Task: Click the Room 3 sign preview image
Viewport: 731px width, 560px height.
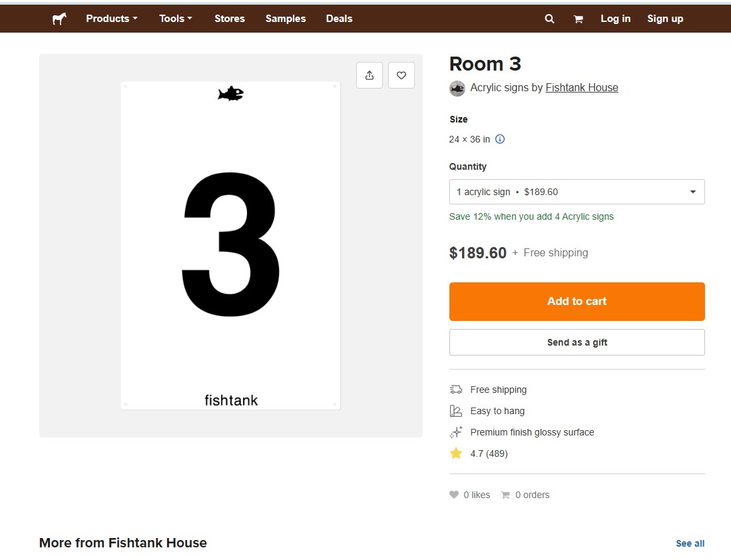Action: pyautogui.click(x=230, y=246)
